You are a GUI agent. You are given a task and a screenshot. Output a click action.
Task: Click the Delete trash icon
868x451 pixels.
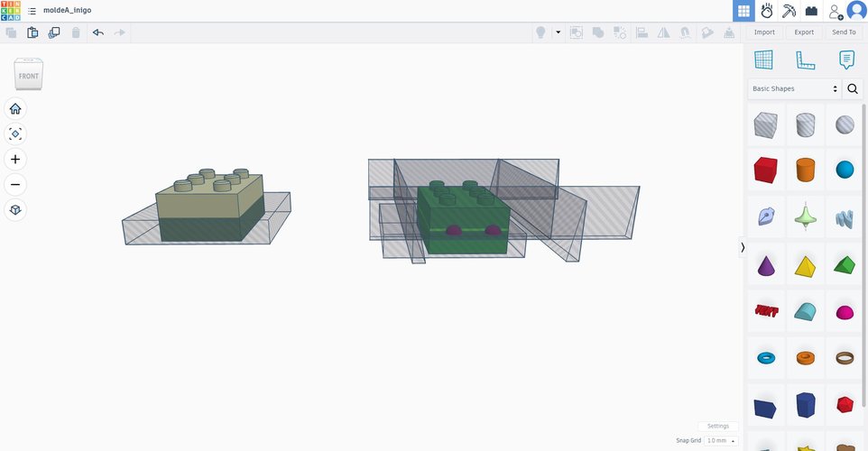pyautogui.click(x=76, y=32)
